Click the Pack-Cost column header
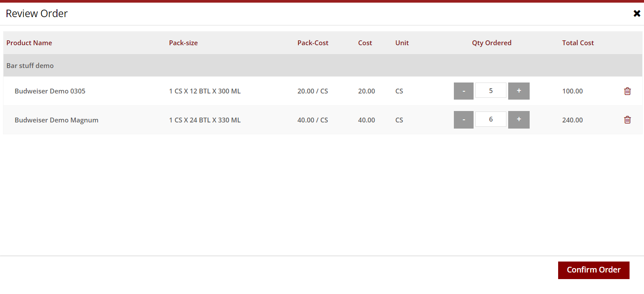Screen dimensions: 644x294 tap(313, 43)
